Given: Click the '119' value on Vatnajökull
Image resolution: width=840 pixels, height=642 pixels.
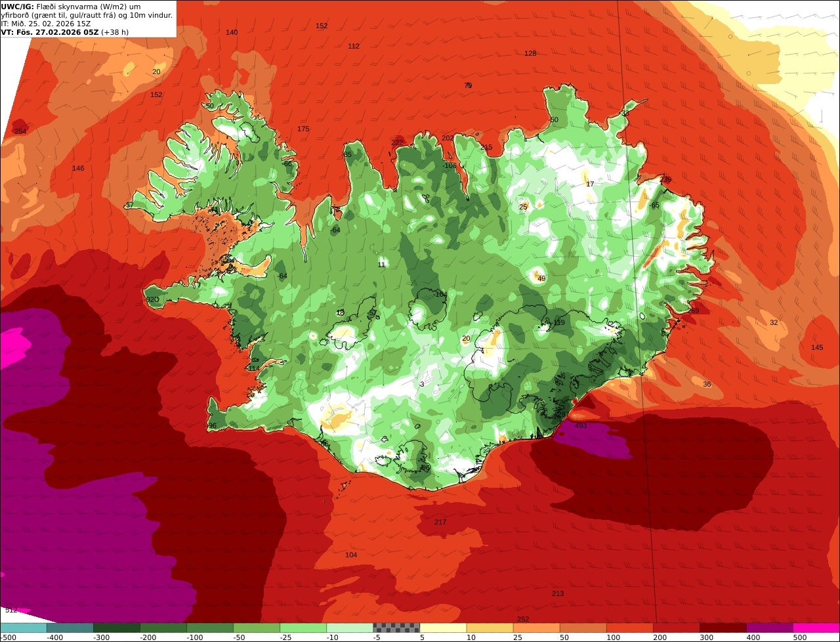Looking at the screenshot, I should (559, 323).
